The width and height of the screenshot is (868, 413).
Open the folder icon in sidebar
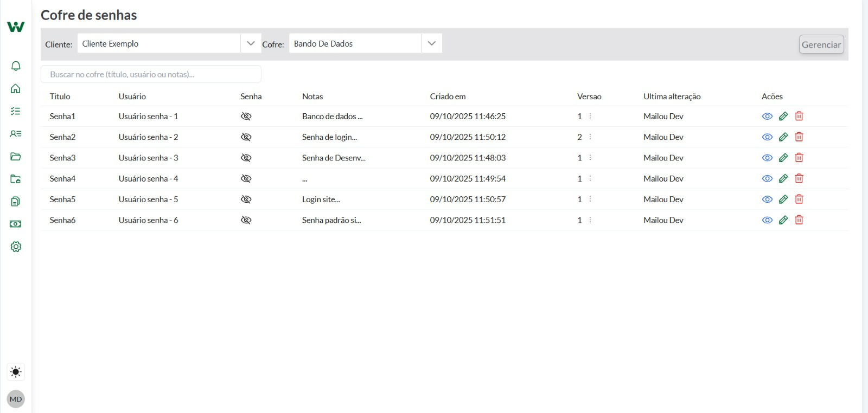[16, 157]
